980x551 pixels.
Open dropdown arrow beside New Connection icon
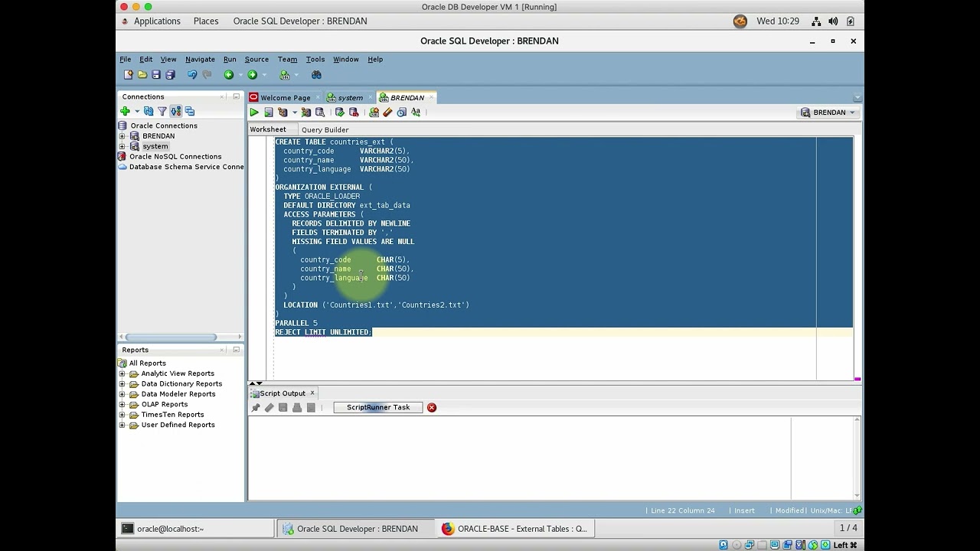pyautogui.click(x=137, y=112)
